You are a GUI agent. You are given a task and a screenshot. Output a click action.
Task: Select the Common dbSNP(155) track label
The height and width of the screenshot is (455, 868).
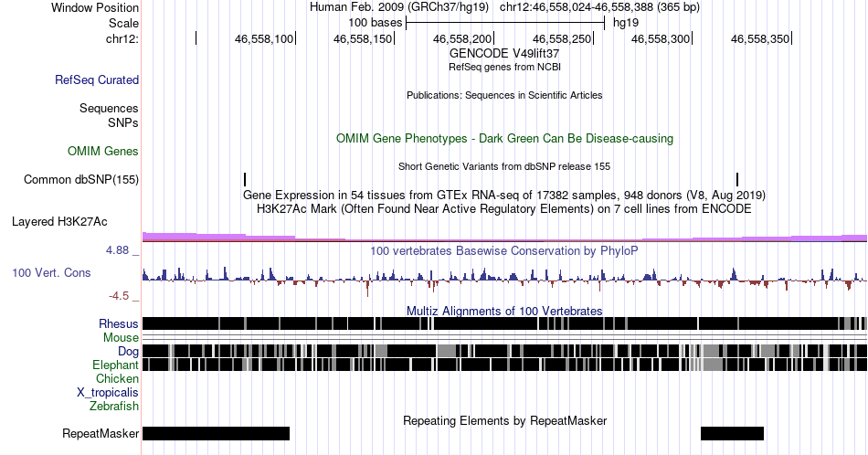(81, 179)
